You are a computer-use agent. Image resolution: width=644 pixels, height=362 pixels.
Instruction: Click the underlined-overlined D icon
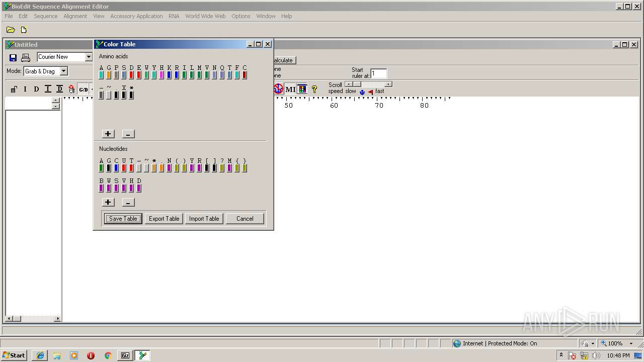(59, 89)
